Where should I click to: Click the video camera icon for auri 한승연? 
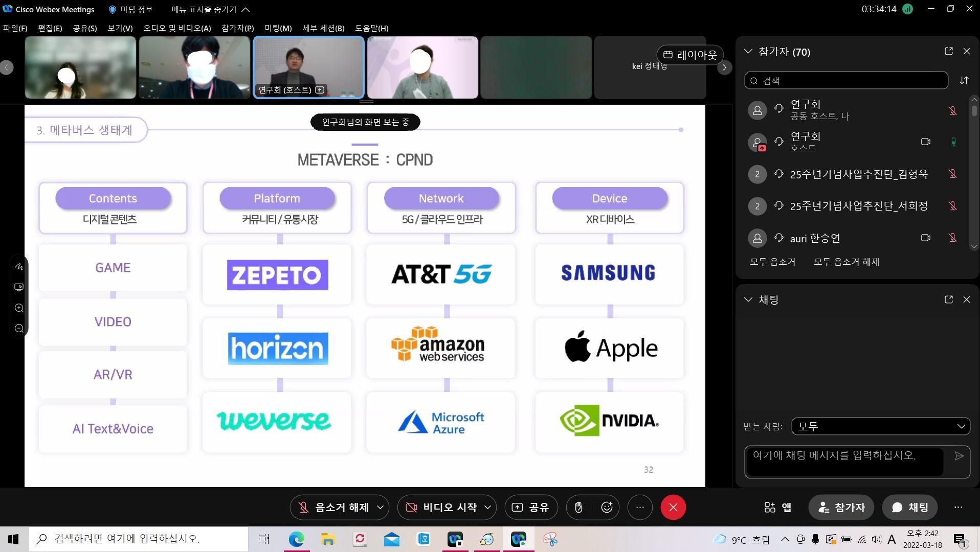[x=925, y=238]
